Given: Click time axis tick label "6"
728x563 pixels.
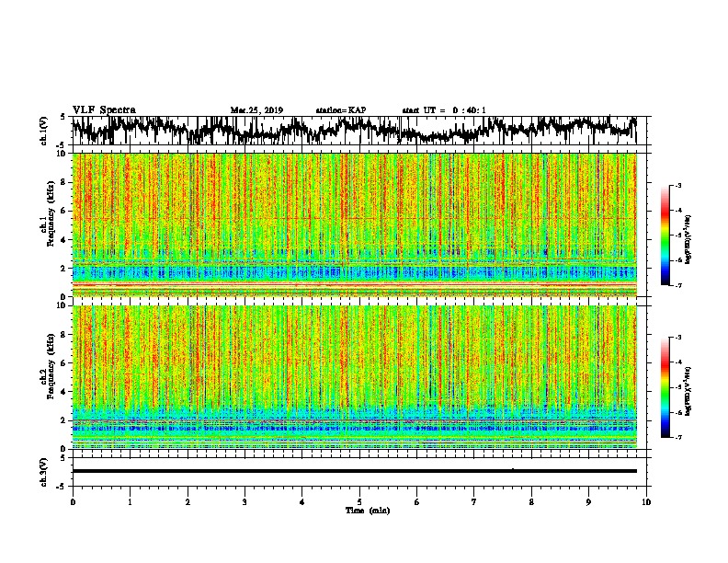Looking at the screenshot, I should (x=417, y=502).
